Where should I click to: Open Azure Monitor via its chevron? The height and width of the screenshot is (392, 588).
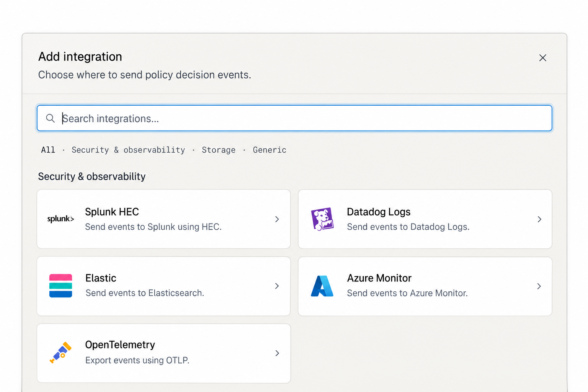pyautogui.click(x=539, y=286)
